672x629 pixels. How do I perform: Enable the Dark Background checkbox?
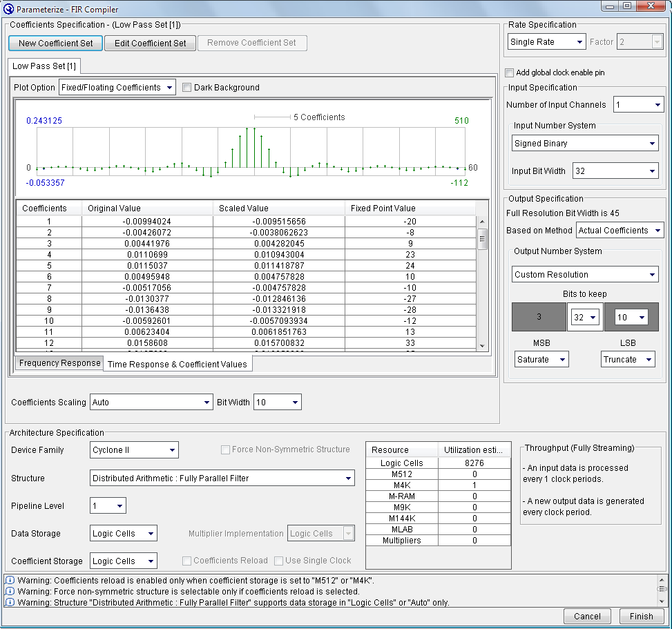click(x=187, y=88)
